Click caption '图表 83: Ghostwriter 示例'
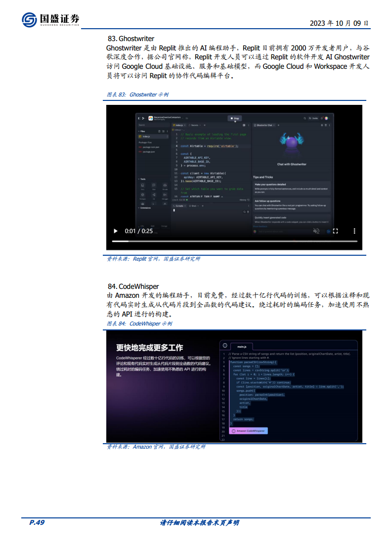 pos(137,94)
